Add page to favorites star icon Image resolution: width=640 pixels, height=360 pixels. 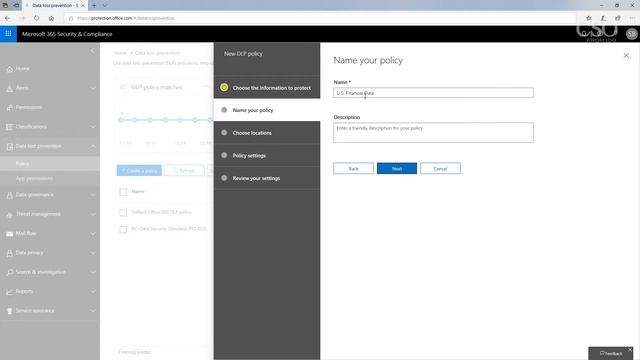tap(589, 18)
